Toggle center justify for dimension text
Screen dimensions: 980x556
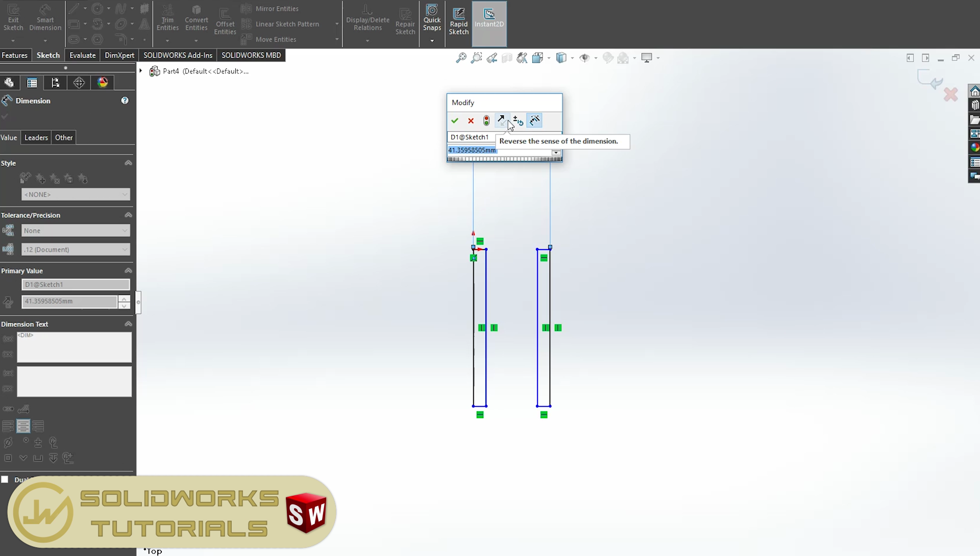point(23,426)
